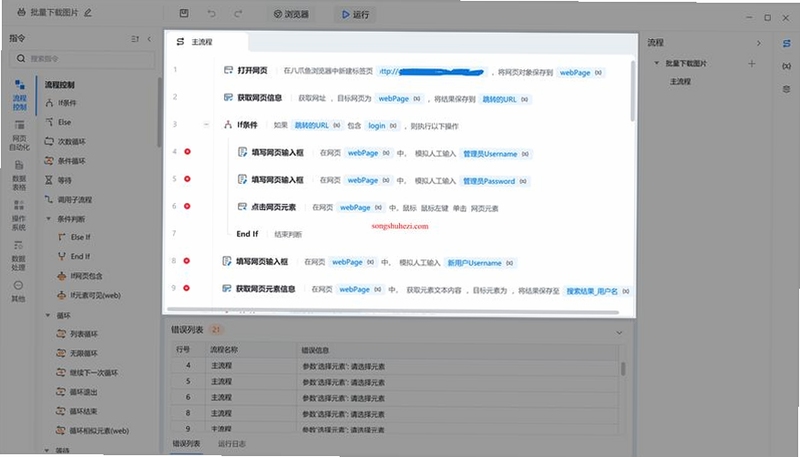800x457 pixels.
Task: Collapse the 批量下载图片 tree node
Action: click(657, 63)
